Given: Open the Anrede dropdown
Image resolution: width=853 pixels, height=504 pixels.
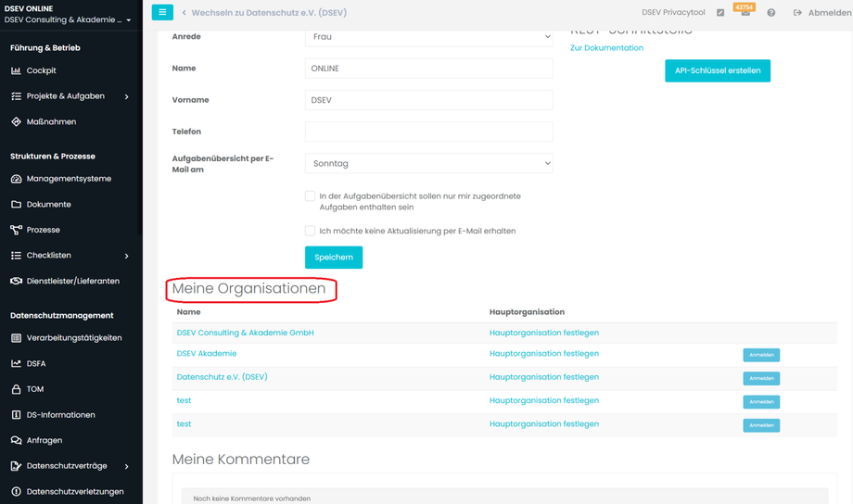Looking at the screenshot, I should [428, 37].
